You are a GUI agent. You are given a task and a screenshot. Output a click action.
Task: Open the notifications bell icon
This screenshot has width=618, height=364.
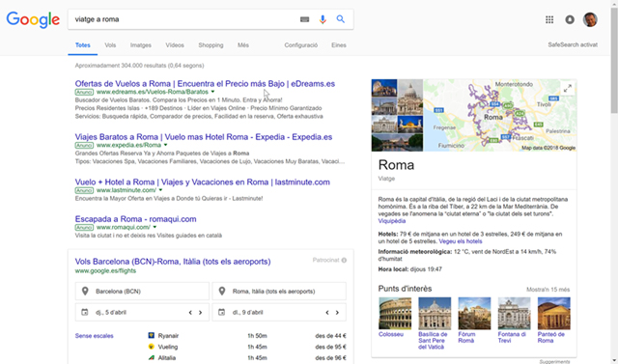coord(570,19)
